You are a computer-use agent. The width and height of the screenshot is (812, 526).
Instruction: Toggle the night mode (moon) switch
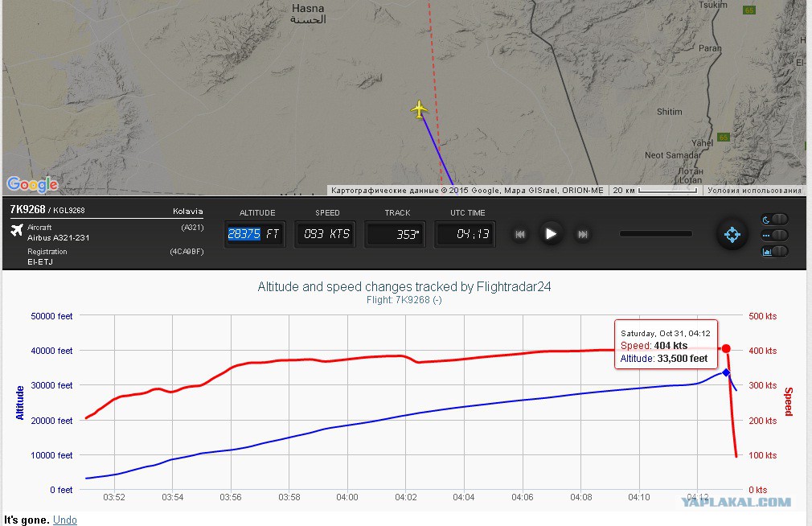pos(774,220)
